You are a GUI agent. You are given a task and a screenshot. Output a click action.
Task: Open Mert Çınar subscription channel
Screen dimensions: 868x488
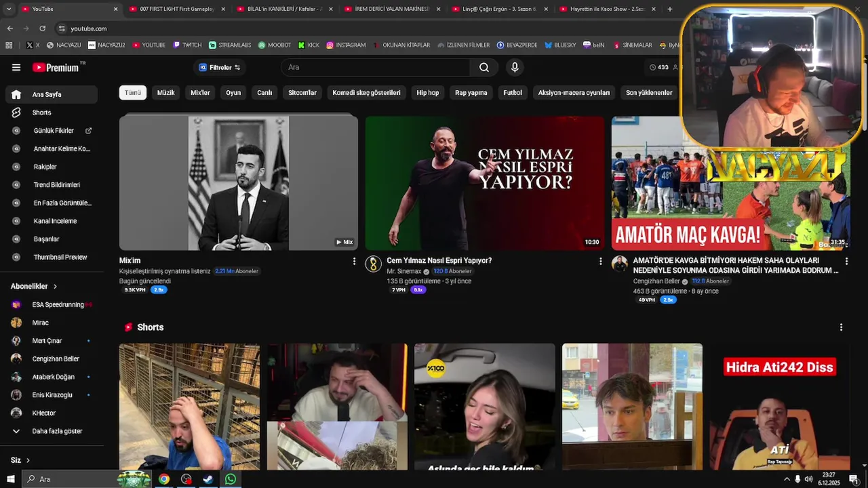pos(52,341)
